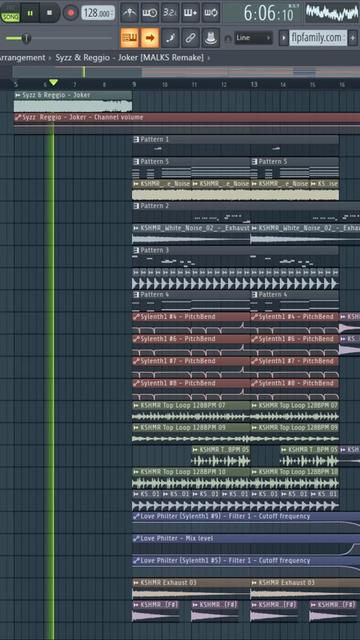Open first Sylenth1 #4 - PitchBend automation icon
This screenshot has width=360, height=640.
[136, 317]
